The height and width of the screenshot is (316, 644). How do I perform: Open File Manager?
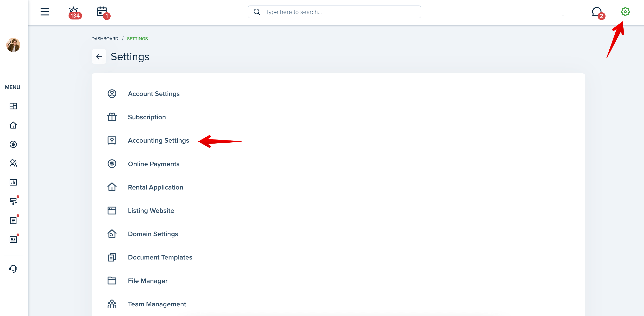[x=148, y=281]
